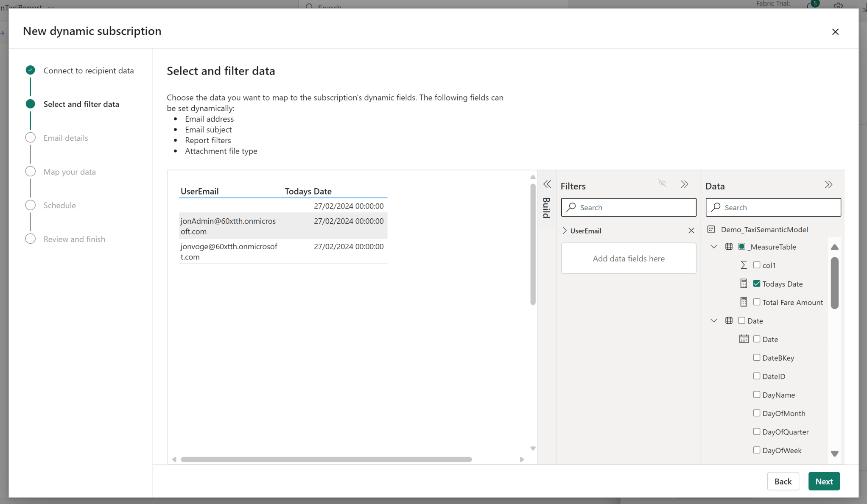Click the semantic model icon beside Demo_TaxiSemanticModel
This screenshot has width=867, height=504.
tap(711, 229)
